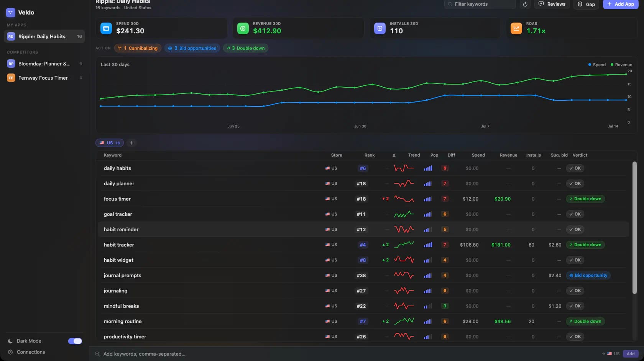This screenshot has width=644, height=361.
Task: Click the Veldo logo icon
Action: click(x=10, y=13)
